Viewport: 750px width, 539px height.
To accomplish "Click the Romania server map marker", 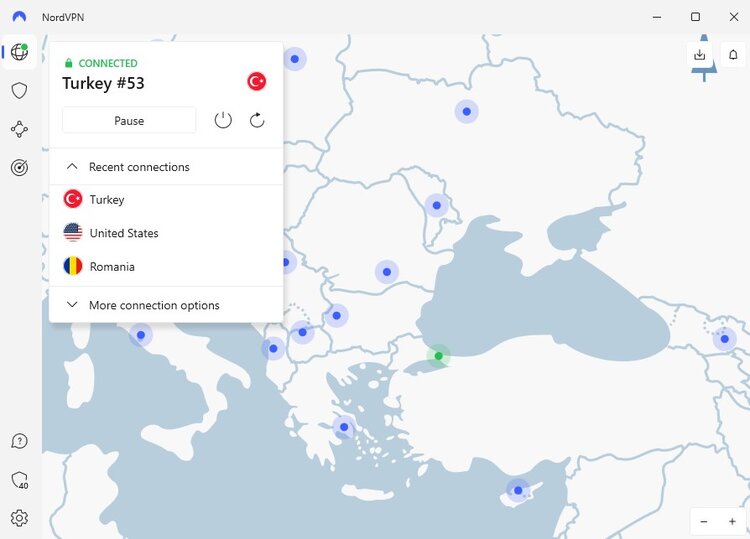I will [386, 272].
